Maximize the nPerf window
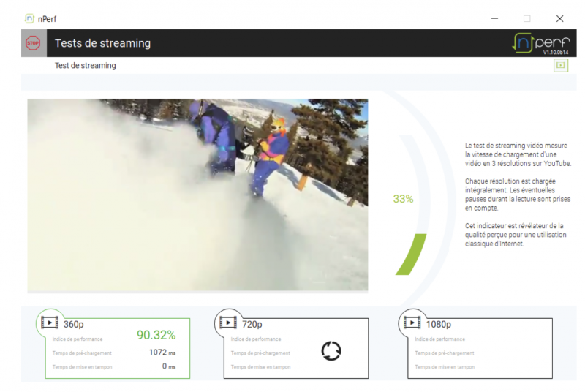The image size is (585, 392). pyautogui.click(x=526, y=18)
